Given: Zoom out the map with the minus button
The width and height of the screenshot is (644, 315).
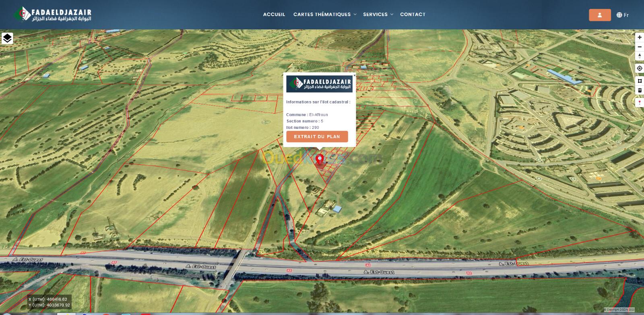Looking at the screenshot, I should coord(640,47).
